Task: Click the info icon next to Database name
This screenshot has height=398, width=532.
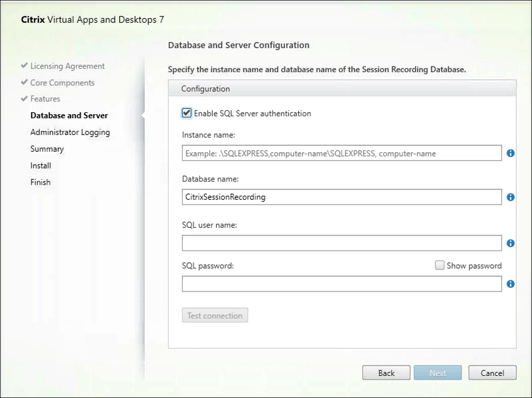Action: [x=510, y=197]
